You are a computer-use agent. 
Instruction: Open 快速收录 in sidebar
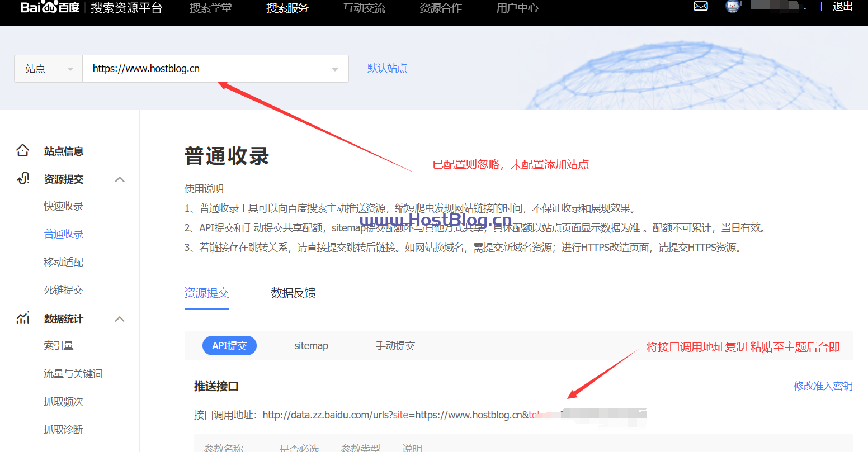click(64, 206)
